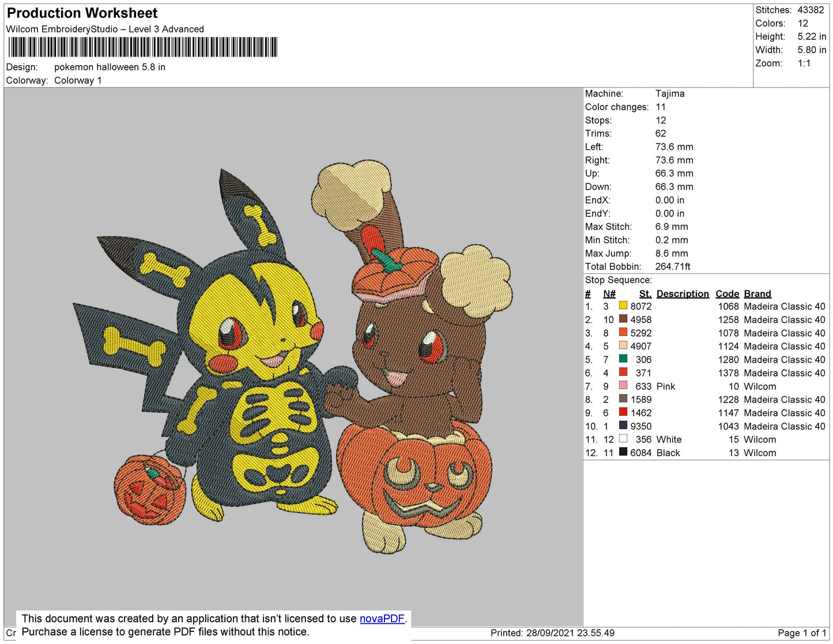This screenshot has height=644, width=833.
Task: Click Height value 5.22 in
Action: point(812,36)
